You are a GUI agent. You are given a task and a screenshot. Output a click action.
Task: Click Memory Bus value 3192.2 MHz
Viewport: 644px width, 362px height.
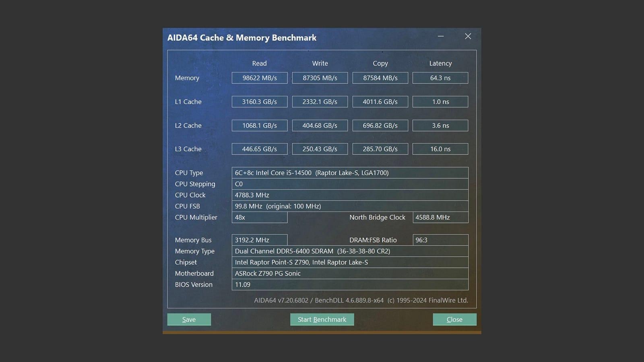point(260,240)
